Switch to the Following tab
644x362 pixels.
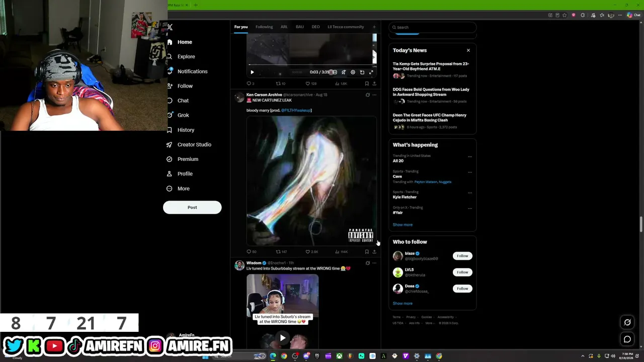point(264,27)
